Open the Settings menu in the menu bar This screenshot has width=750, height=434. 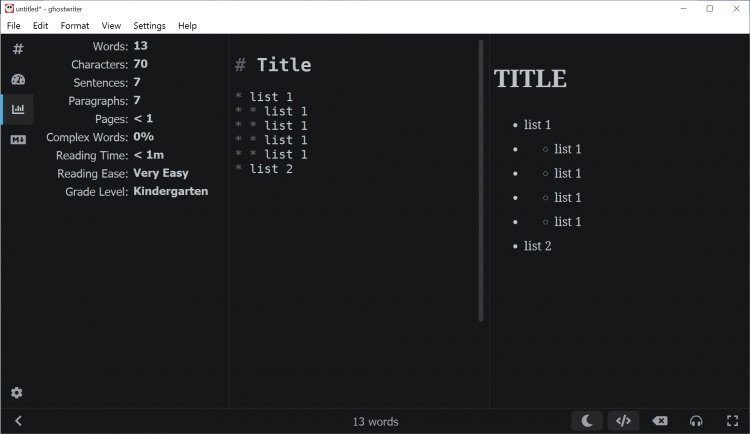point(149,25)
